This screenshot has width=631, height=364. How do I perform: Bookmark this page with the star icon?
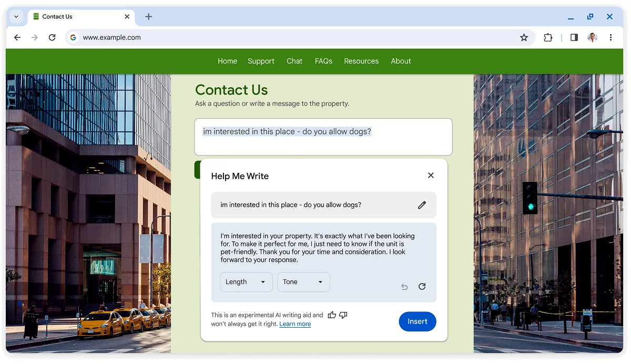point(524,37)
